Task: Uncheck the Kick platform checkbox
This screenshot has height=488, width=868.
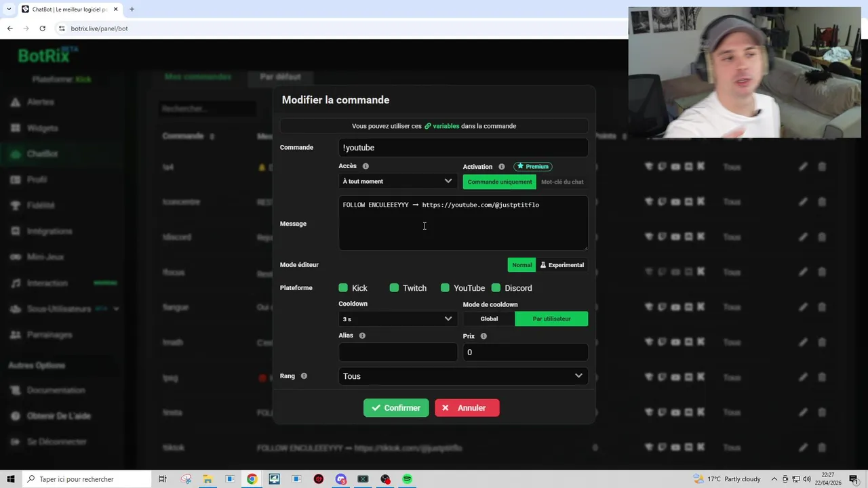Action: [x=343, y=288]
